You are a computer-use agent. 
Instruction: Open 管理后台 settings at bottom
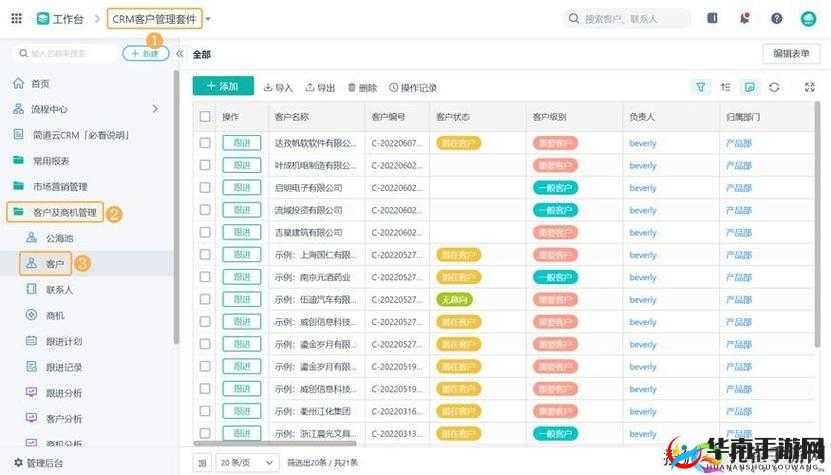(x=38, y=463)
